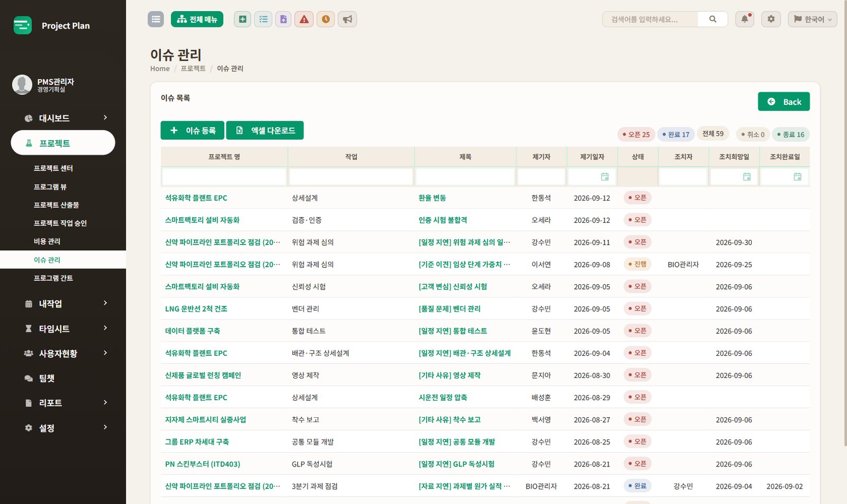Open the settings gear in top bar
Image resolution: width=847 pixels, height=504 pixels.
coord(771,19)
